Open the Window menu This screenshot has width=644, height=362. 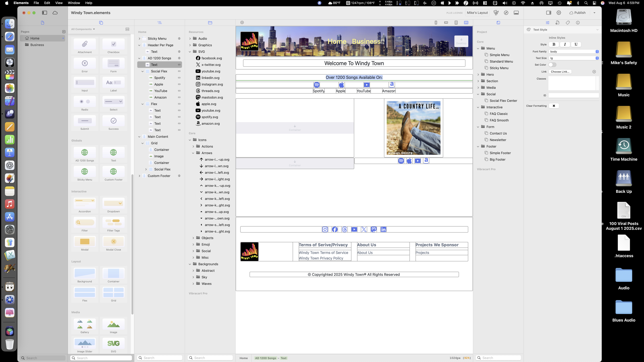click(x=74, y=3)
